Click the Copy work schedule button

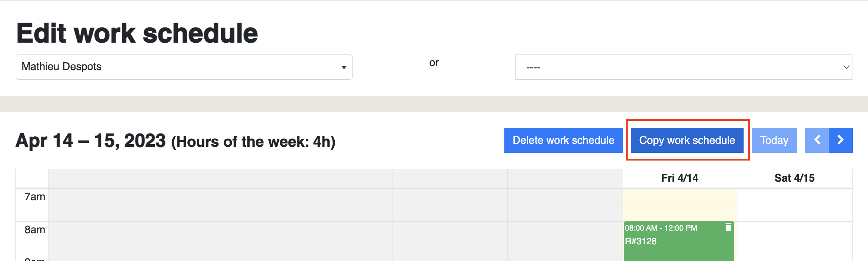(x=687, y=140)
